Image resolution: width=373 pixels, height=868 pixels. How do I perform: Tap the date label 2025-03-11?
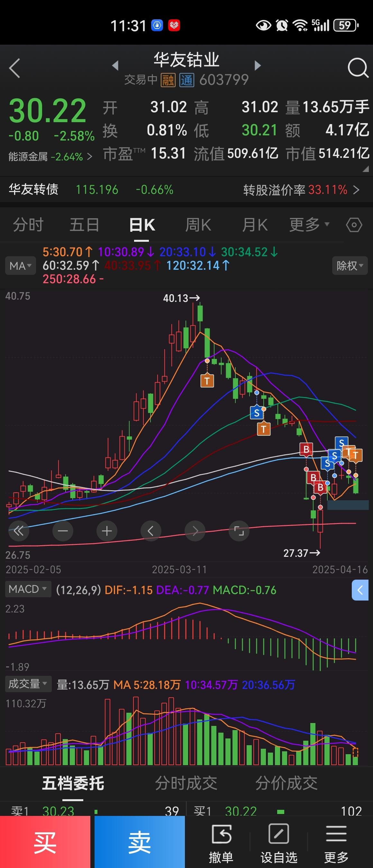(179, 569)
